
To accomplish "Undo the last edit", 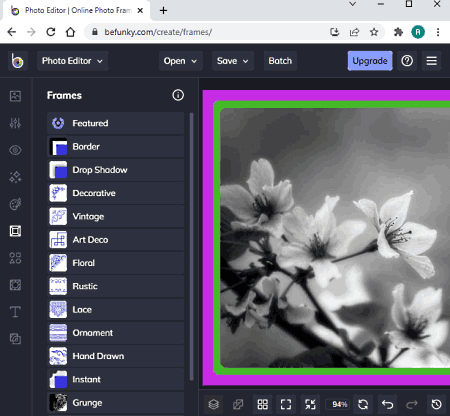I will pyautogui.click(x=387, y=404).
